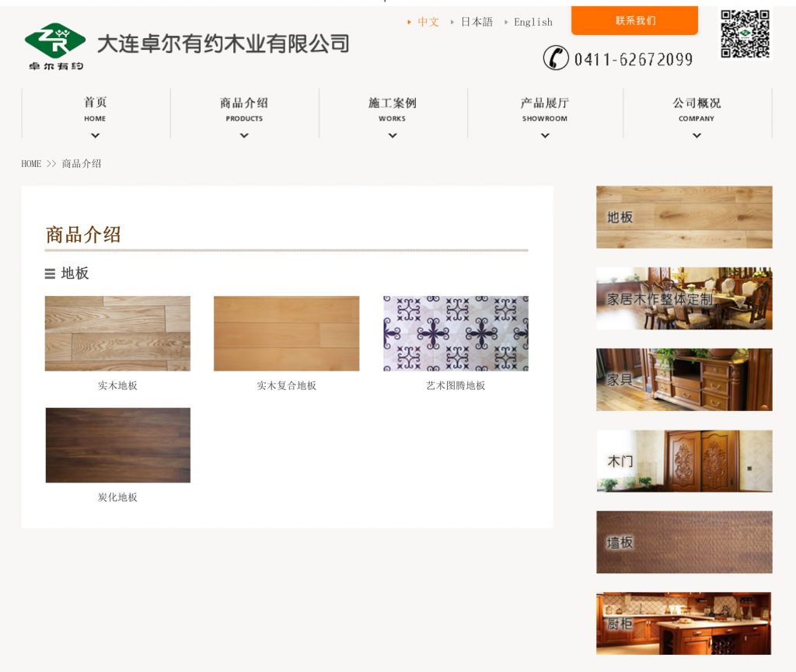Open the 艺术图腾地板 patterned floor thumbnail

(456, 333)
